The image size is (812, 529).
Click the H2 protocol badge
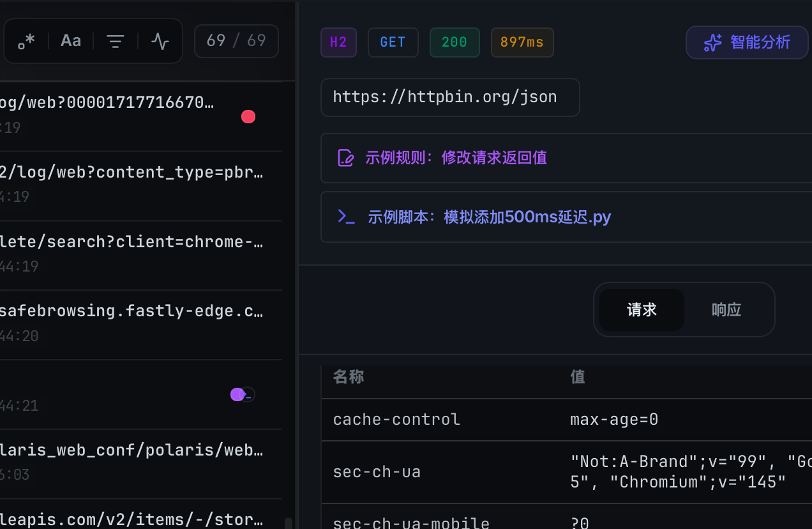pyautogui.click(x=338, y=42)
